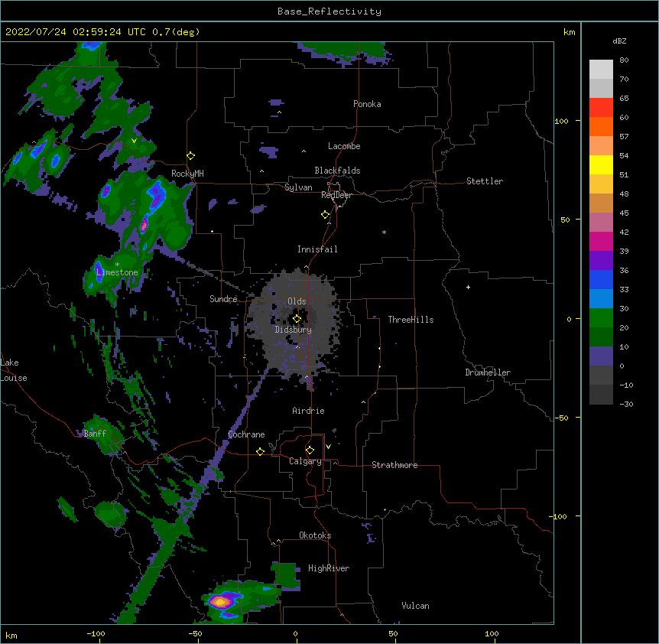The height and width of the screenshot is (644, 659).
Task: Click the asterisk marker above Limestone
Action: coord(117,265)
